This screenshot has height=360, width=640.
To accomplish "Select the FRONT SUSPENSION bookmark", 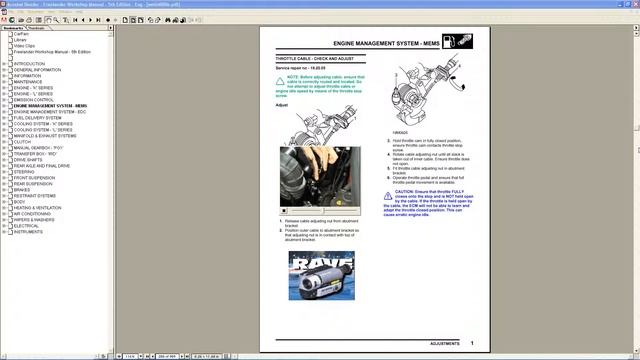I will 34,178.
